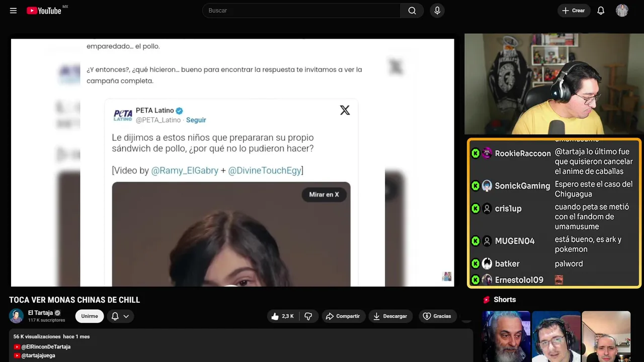
Task: Download the video via Descargar
Action: (390, 316)
